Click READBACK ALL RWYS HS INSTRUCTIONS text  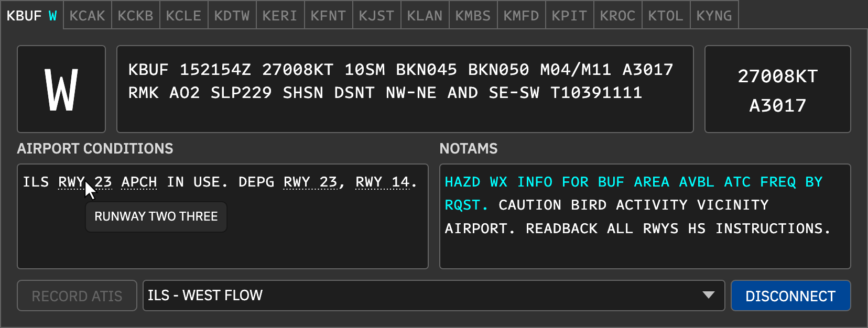(679, 228)
